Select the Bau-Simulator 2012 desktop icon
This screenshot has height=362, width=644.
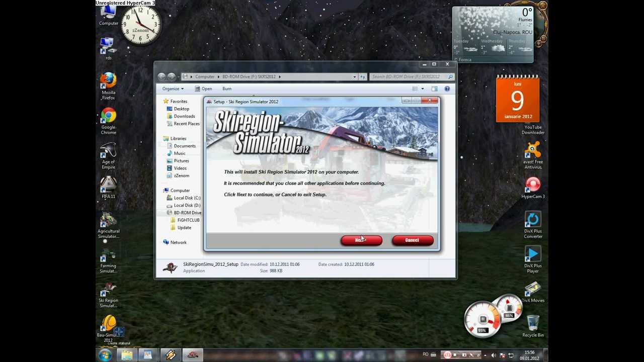click(x=108, y=329)
